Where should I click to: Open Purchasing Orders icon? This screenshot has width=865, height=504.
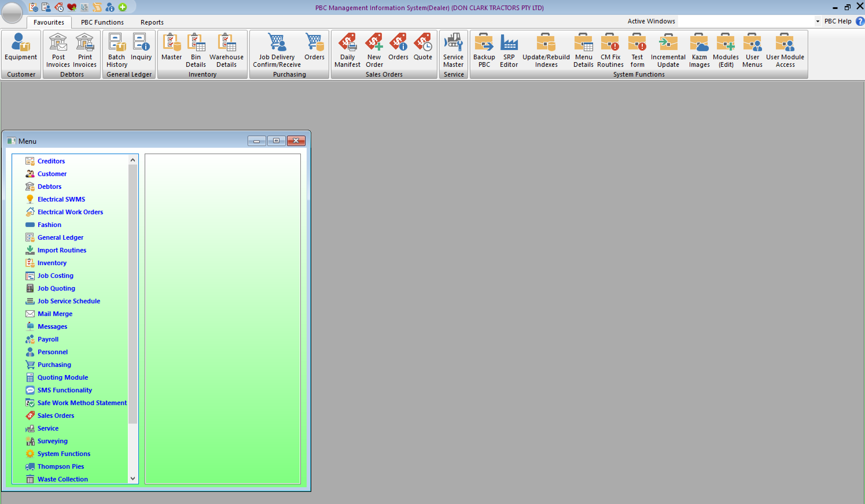(x=314, y=47)
